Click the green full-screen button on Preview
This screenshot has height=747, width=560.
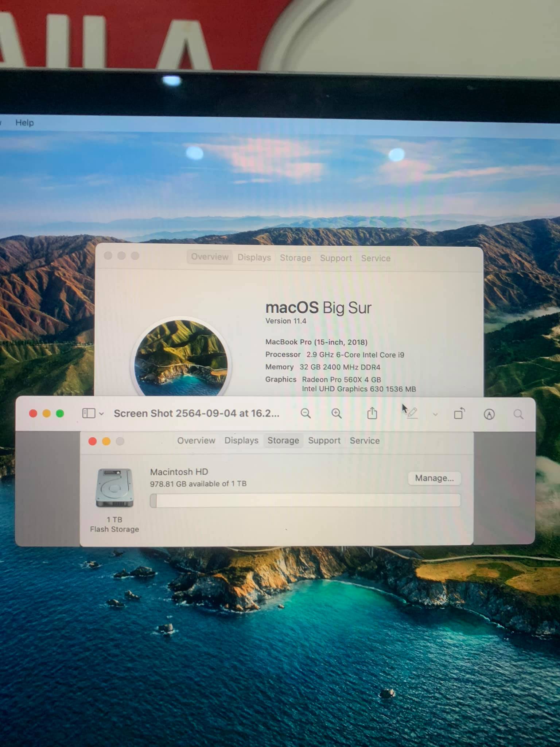pos(60,413)
